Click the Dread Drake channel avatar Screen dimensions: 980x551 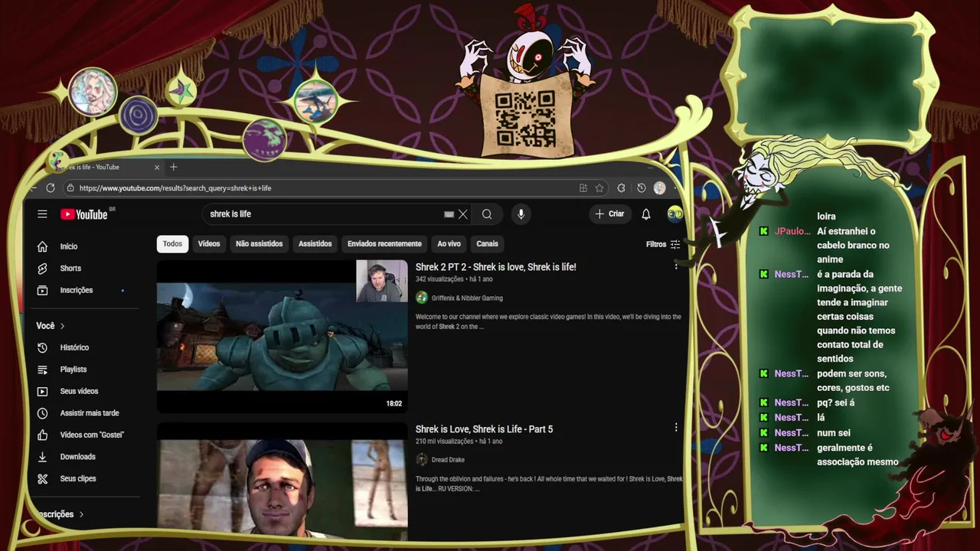coord(422,460)
